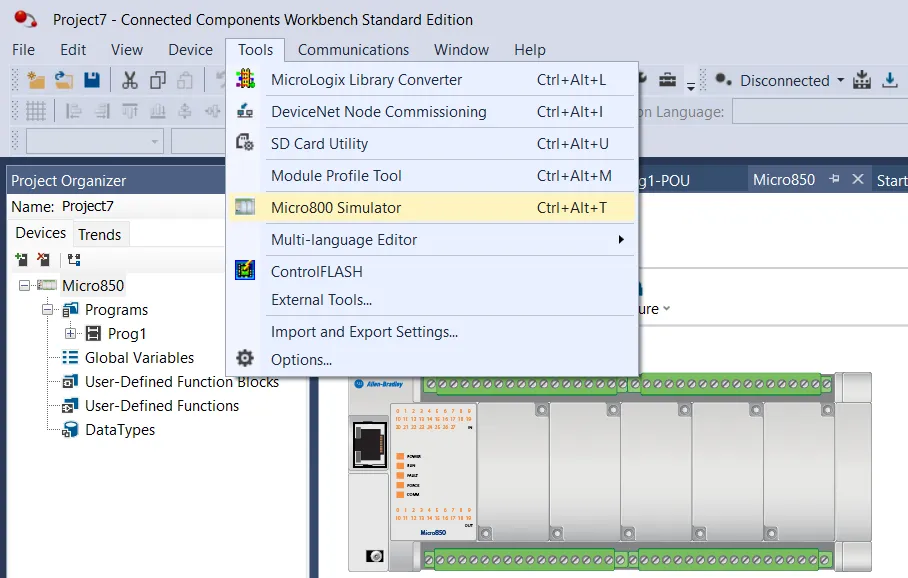Click the Delete device icon in Project Organizer
Viewport: 908px width, 578px height.
pos(43,259)
